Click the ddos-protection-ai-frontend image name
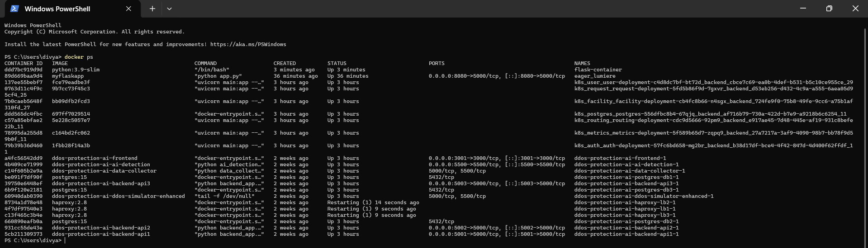The height and width of the screenshot is (248, 868). [x=95, y=158]
